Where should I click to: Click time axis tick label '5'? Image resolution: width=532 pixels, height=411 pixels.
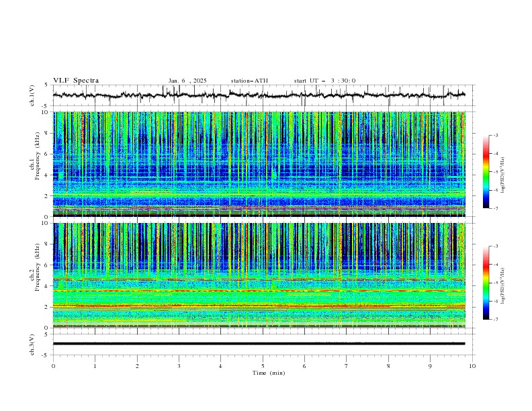[x=263, y=366]
